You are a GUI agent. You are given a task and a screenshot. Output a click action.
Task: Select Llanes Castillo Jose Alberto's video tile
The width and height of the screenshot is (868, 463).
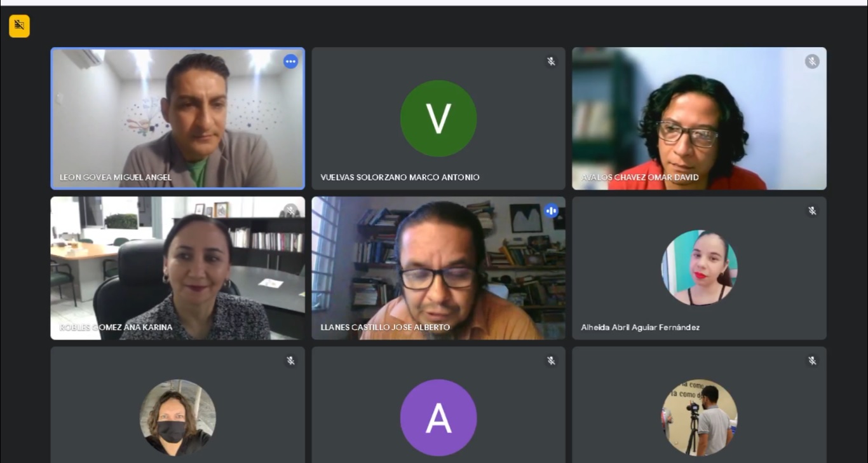[x=438, y=268]
